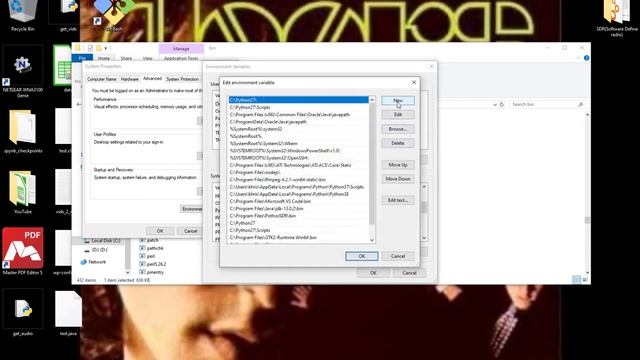
Task: Click the refresh icon beside the address bar
Action: tap(502, 104)
